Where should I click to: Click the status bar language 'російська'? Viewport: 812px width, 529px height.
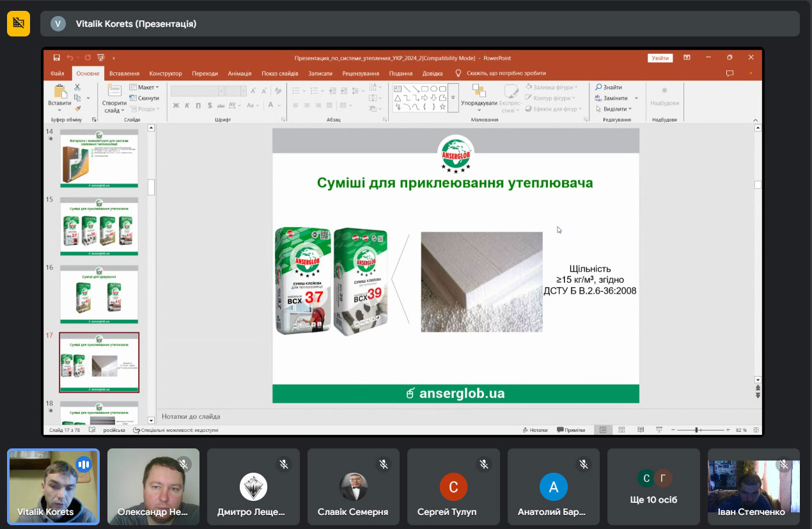click(114, 430)
